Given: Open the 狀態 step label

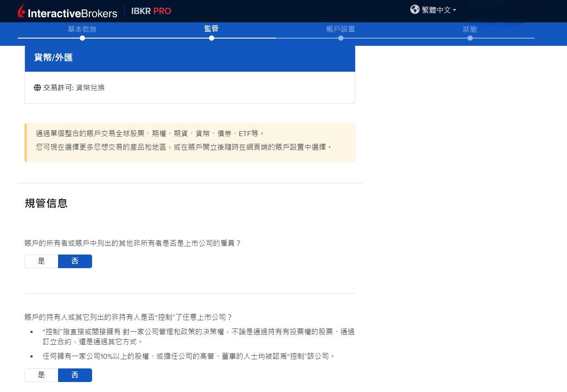Looking at the screenshot, I should (x=470, y=29).
